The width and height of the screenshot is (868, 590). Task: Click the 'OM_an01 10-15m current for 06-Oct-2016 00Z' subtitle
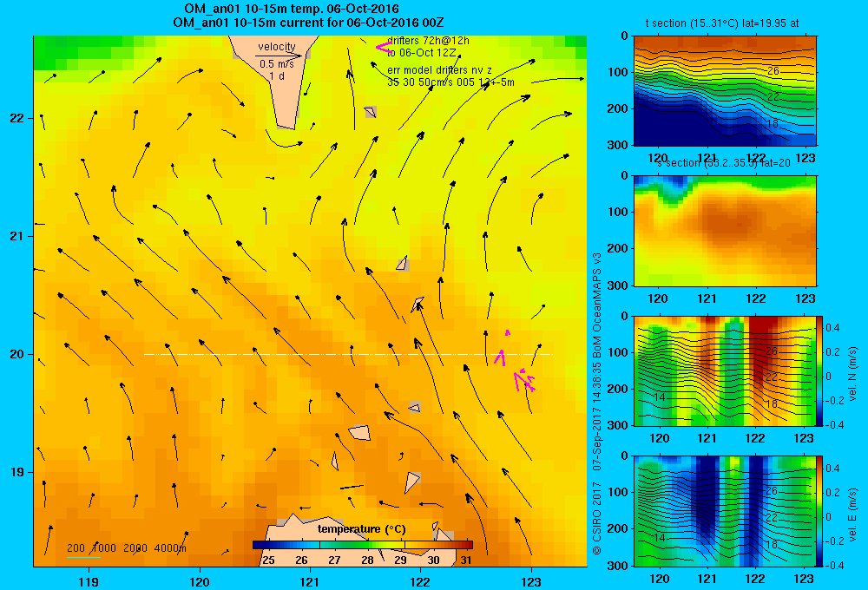pos(308,23)
